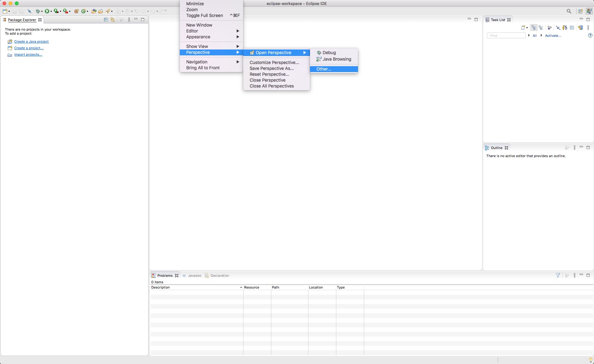
Task: Click the Open Perspective toolbar icon
Action: 580,11
